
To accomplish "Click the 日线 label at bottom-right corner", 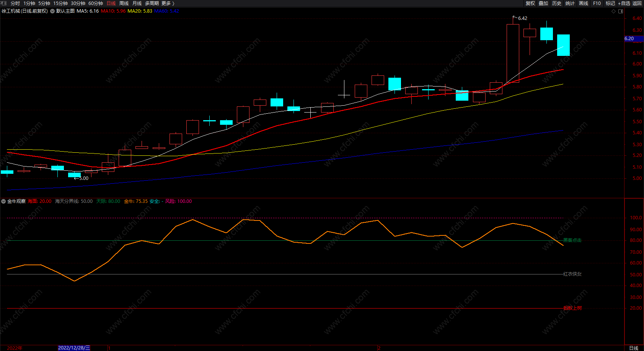I will 634,348.
